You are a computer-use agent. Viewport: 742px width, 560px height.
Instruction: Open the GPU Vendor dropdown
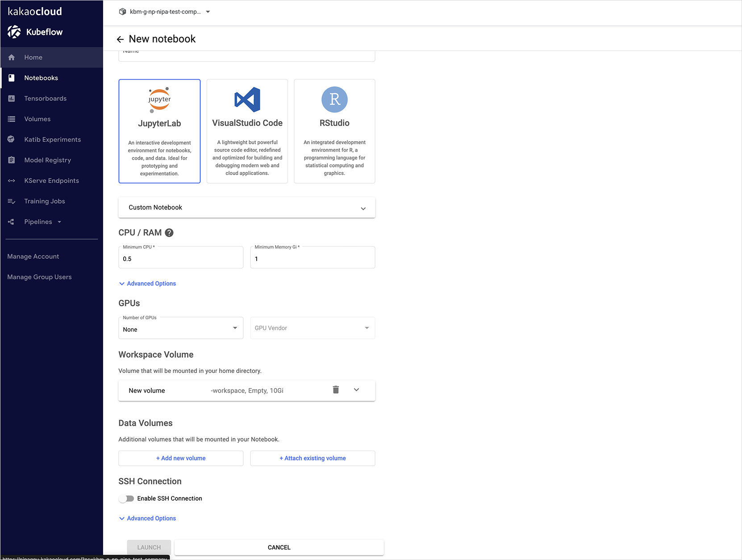(x=313, y=328)
